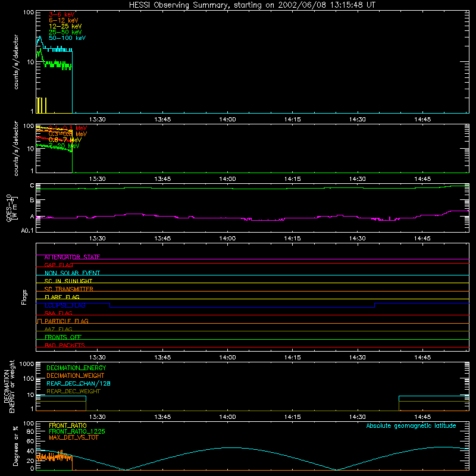Click the MAX_DET_VS_TOT legend label

(74, 437)
